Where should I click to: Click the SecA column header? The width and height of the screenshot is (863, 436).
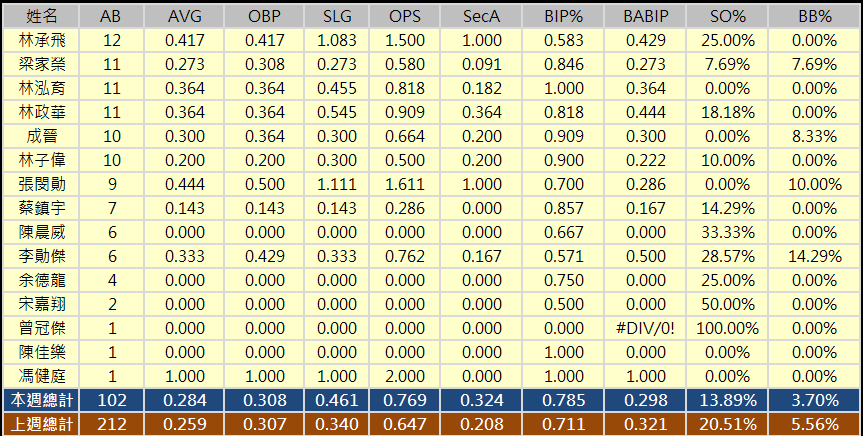[x=482, y=17]
